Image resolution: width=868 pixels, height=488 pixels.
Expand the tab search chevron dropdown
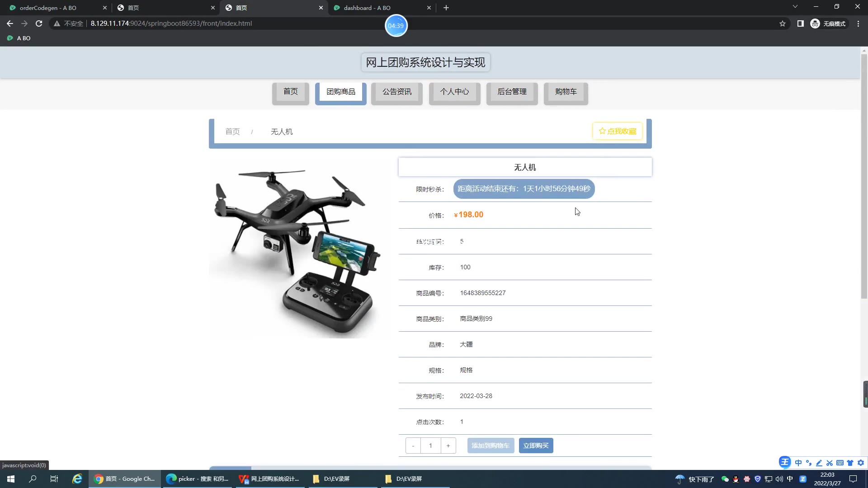pyautogui.click(x=795, y=7)
